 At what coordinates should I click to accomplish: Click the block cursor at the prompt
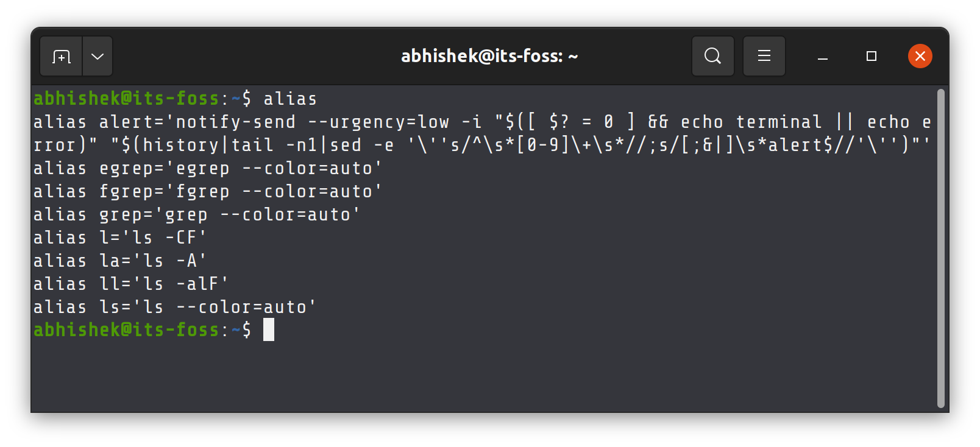269,330
